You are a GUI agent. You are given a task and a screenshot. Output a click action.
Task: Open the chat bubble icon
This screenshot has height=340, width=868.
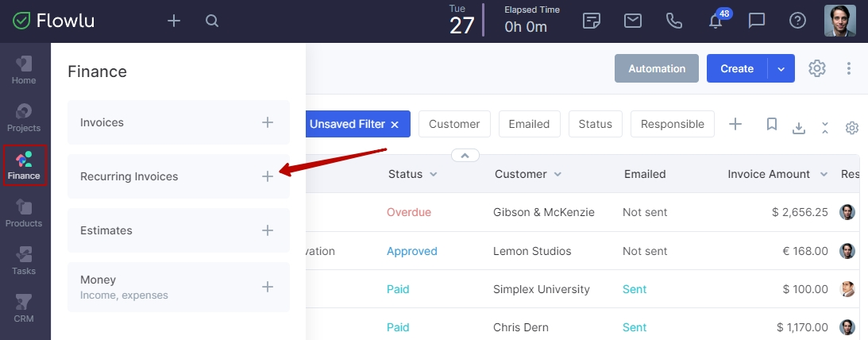click(756, 21)
